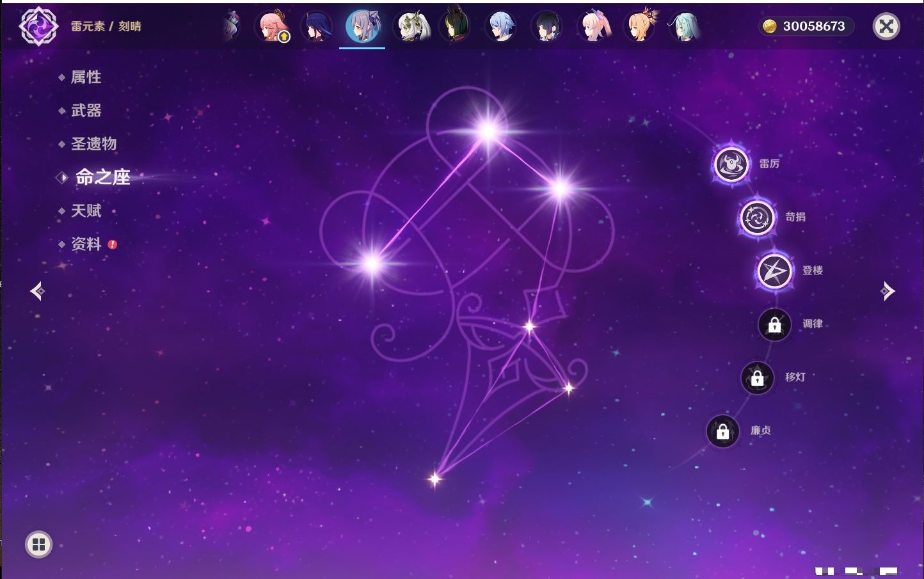Screen dimensions: 924x579
Task: Click the lowest star at the sword tip
Action: 435,479
